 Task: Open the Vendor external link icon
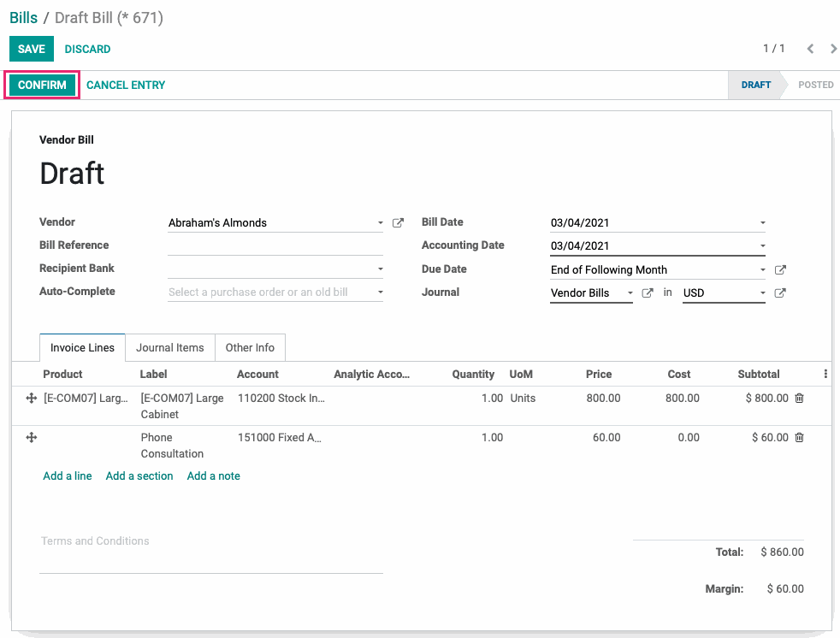point(398,223)
